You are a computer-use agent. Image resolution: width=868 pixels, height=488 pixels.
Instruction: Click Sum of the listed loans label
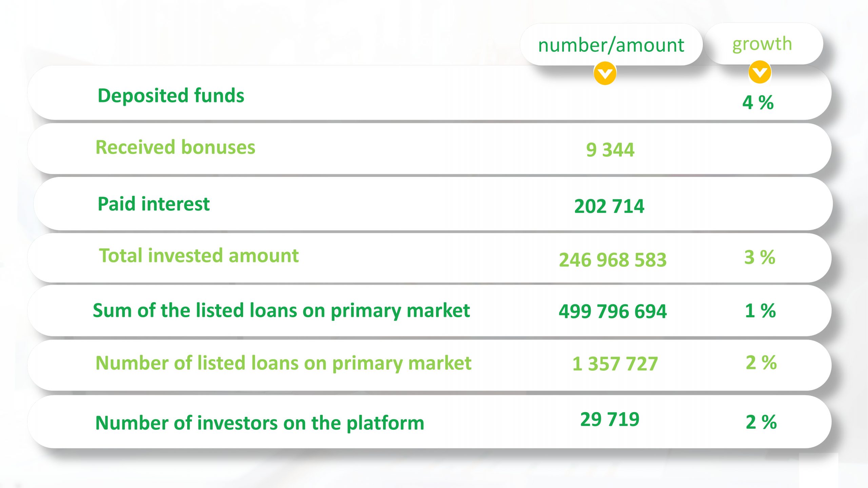(281, 311)
